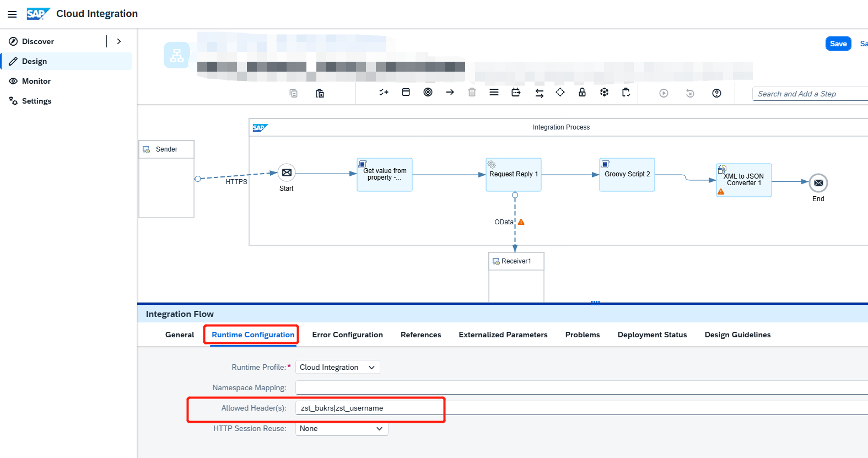Select the Start message event
This screenshot has height=458, width=868.
click(x=287, y=173)
